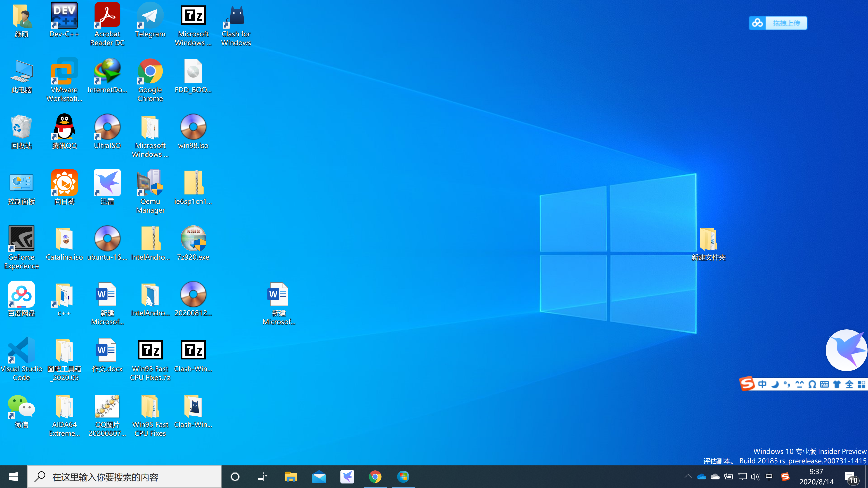Select the 作文.docx Word document

pyautogui.click(x=107, y=351)
